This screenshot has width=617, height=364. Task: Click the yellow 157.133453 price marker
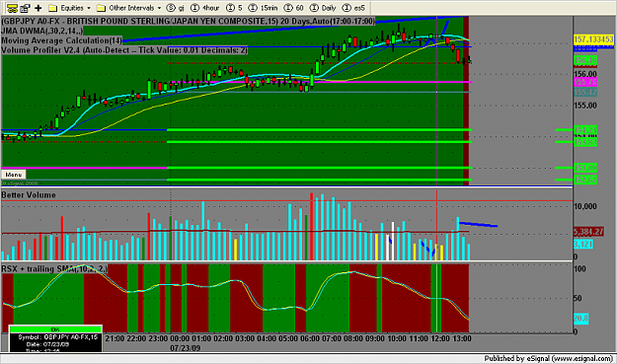tap(593, 39)
